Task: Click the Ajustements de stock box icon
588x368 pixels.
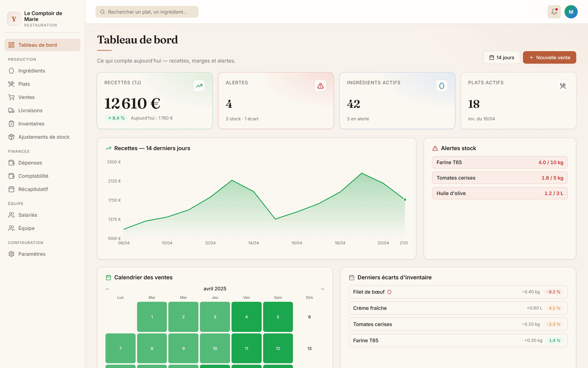Action: tap(11, 137)
